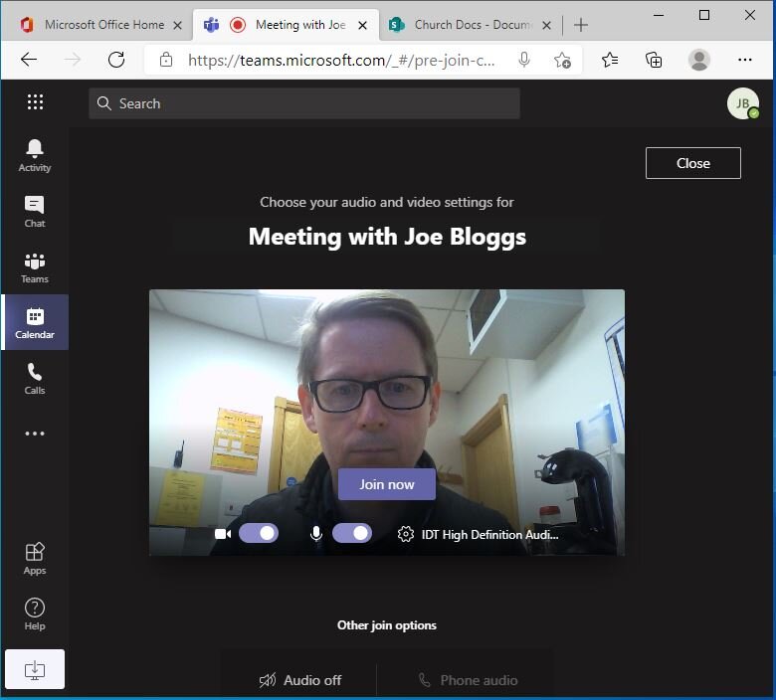Click the Teams Search box
Viewport: 776px width, 700px height.
point(304,103)
